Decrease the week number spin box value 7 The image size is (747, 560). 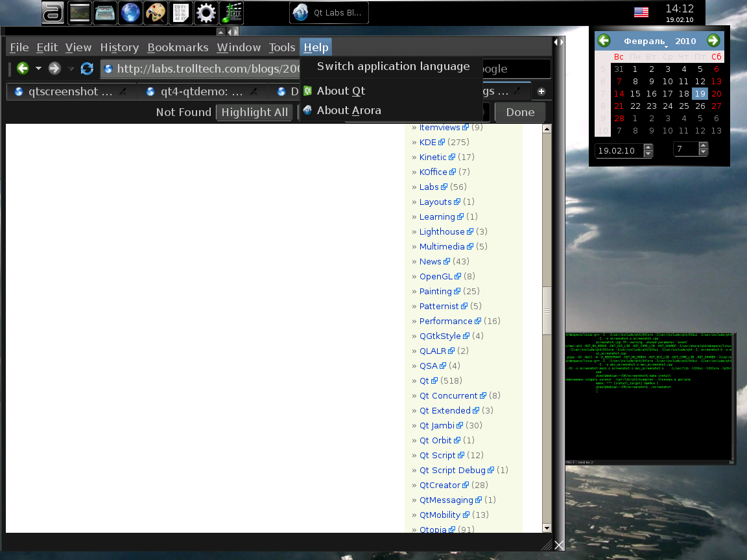point(703,152)
